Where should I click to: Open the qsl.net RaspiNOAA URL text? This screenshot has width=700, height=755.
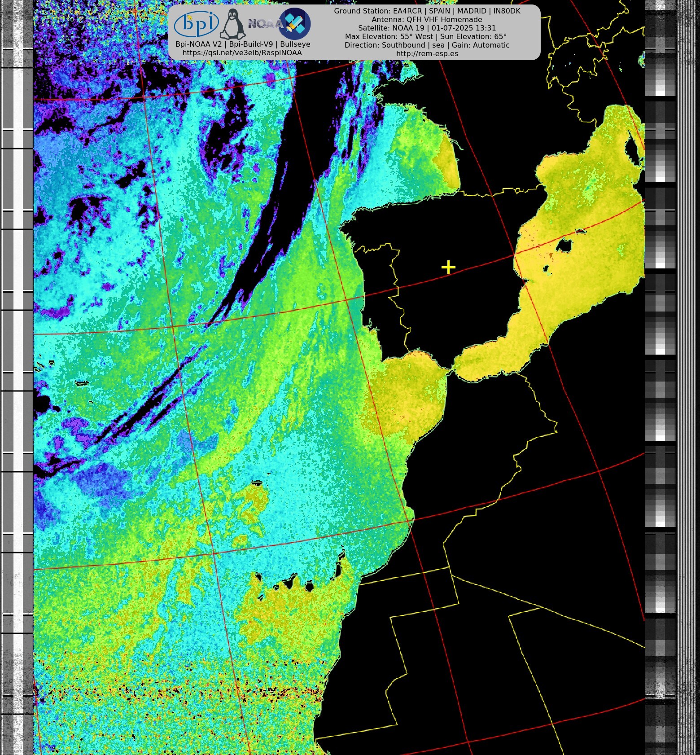tap(242, 53)
